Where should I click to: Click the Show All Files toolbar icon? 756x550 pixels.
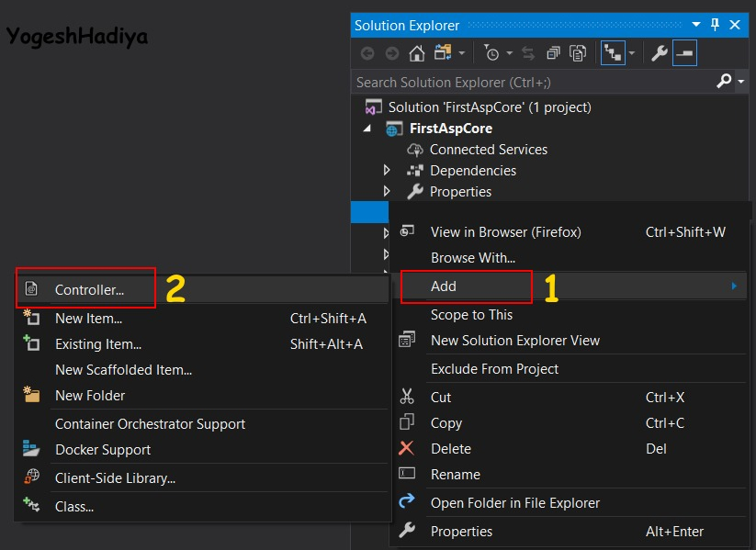(578, 53)
